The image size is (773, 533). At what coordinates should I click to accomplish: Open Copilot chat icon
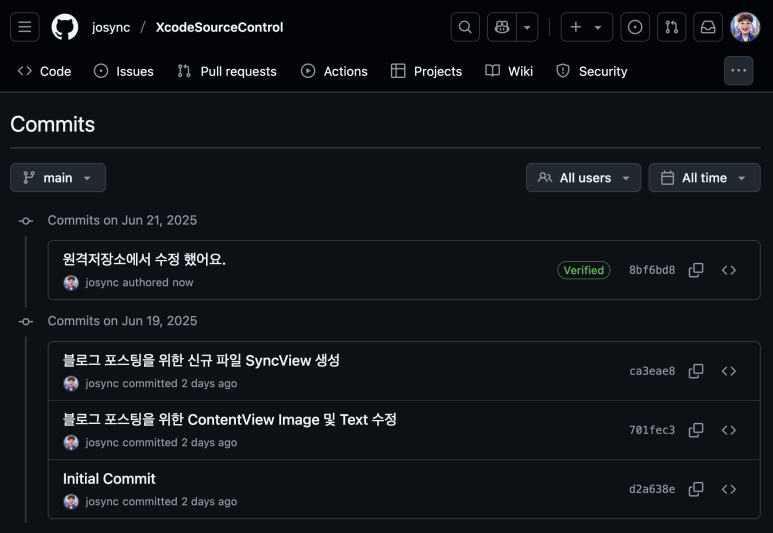pyautogui.click(x=502, y=27)
